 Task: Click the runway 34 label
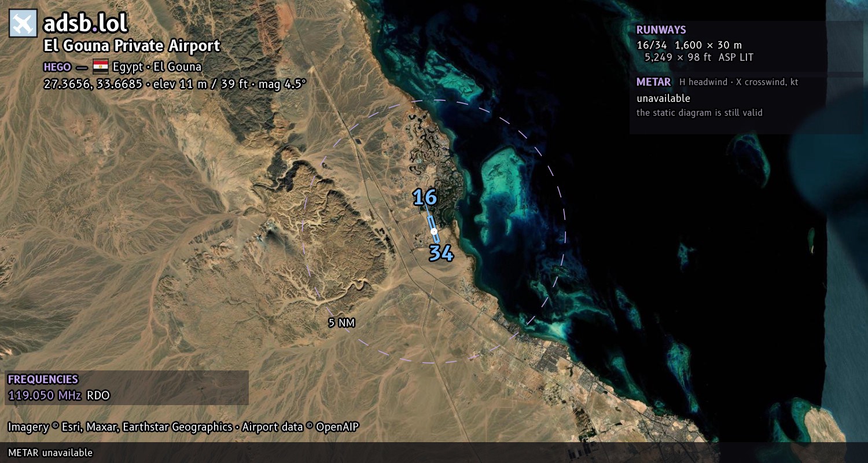click(441, 253)
